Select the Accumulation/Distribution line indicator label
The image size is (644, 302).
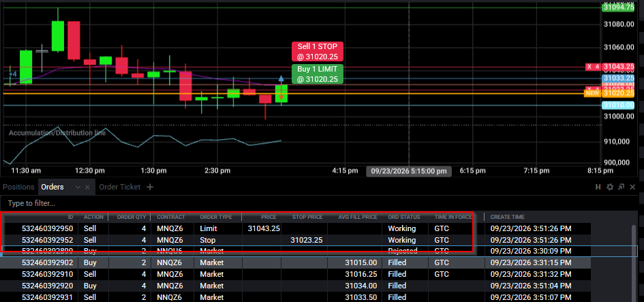57,133
